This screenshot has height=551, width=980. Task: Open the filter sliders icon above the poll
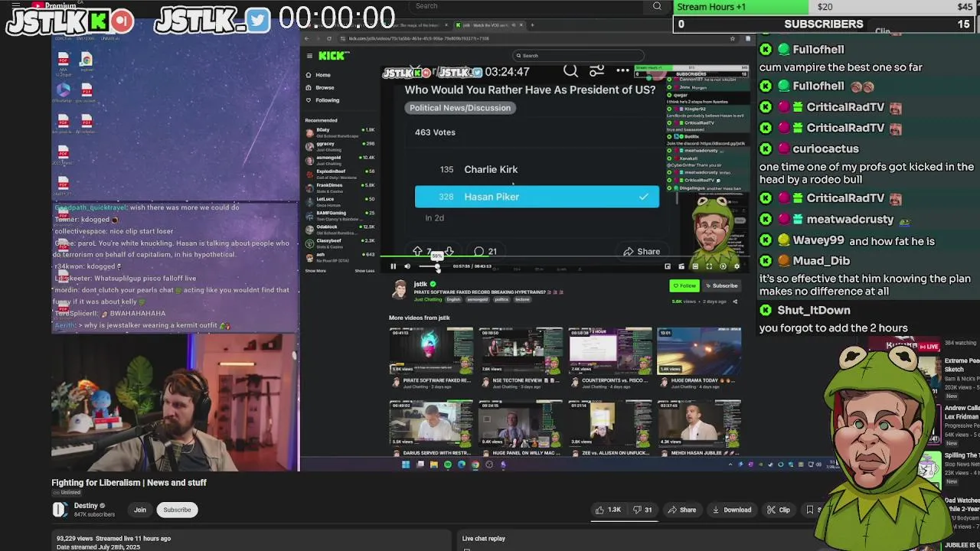point(596,71)
